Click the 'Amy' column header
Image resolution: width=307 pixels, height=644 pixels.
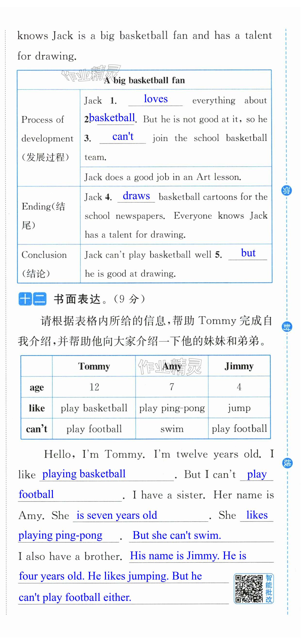(172, 367)
